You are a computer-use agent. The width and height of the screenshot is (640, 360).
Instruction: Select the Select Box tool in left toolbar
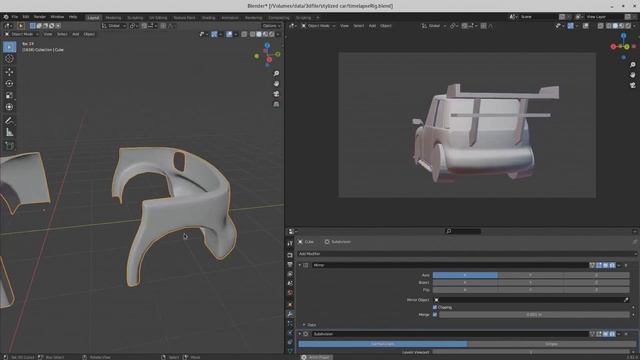(x=9, y=47)
